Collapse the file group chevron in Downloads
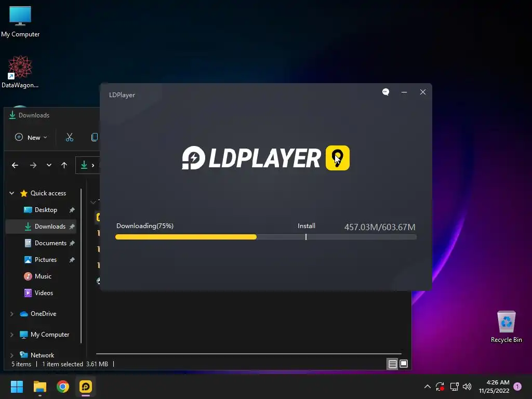This screenshot has height=399, width=532. pyautogui.click(x=93, y=202)
